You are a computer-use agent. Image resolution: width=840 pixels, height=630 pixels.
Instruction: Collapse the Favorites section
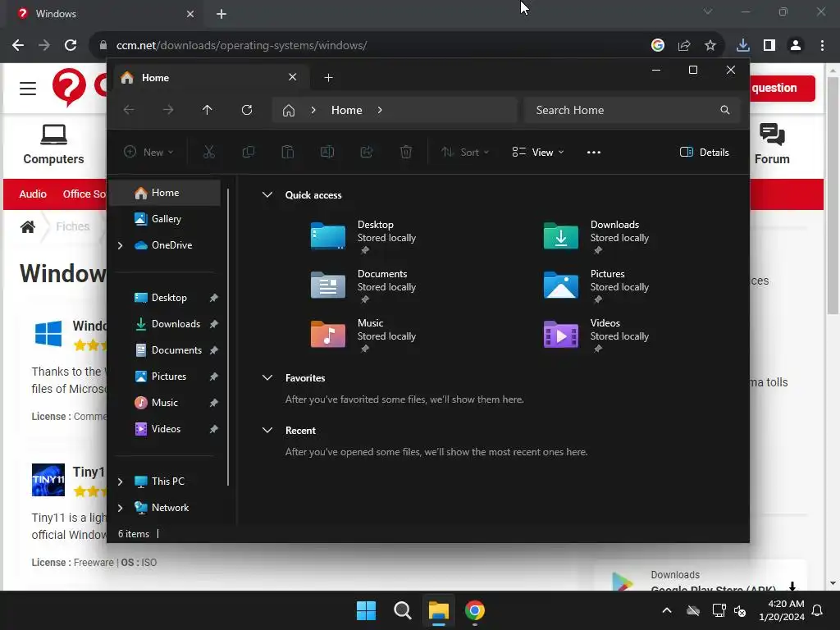[267, 377]
